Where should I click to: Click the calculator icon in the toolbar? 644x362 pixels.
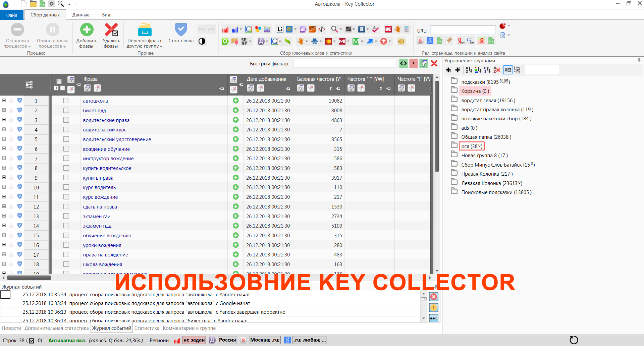click(x=407, y=29)
